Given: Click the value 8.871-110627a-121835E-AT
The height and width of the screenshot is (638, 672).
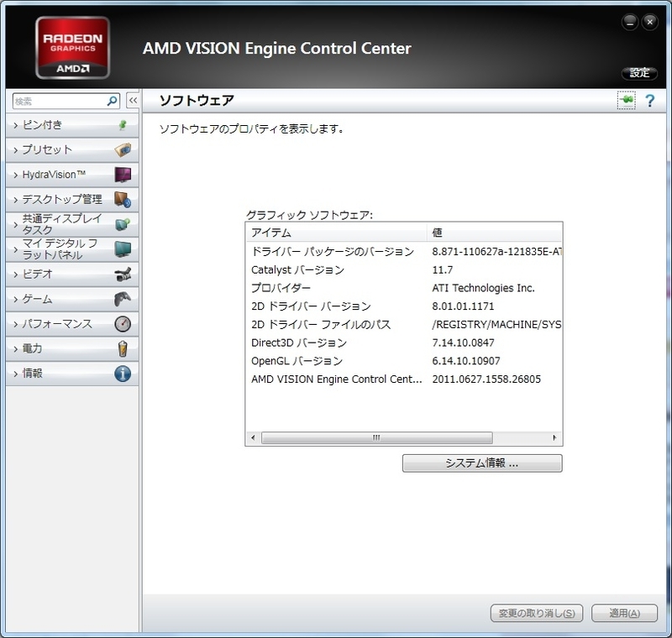Looking at the screenshot, I should coord(496,251).
